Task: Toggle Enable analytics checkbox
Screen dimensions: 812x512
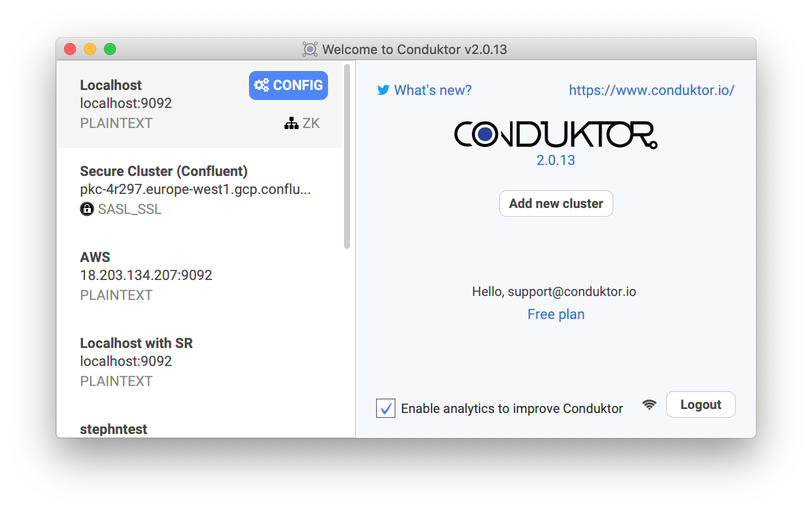Action: click(385, 408)
